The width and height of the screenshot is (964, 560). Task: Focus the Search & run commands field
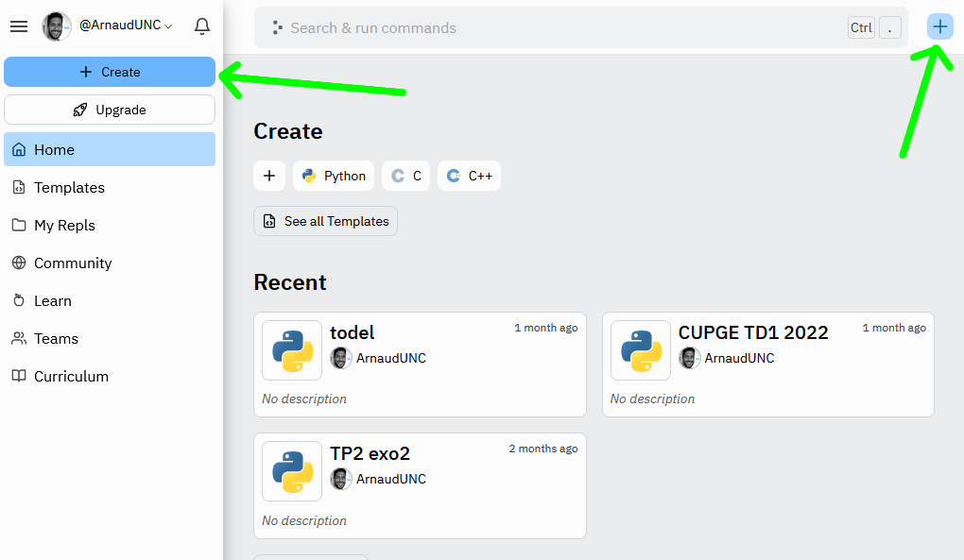coord(558,28)
